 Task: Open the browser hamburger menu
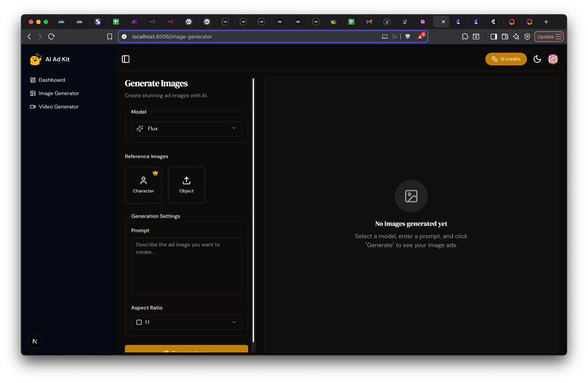point(559,36)
